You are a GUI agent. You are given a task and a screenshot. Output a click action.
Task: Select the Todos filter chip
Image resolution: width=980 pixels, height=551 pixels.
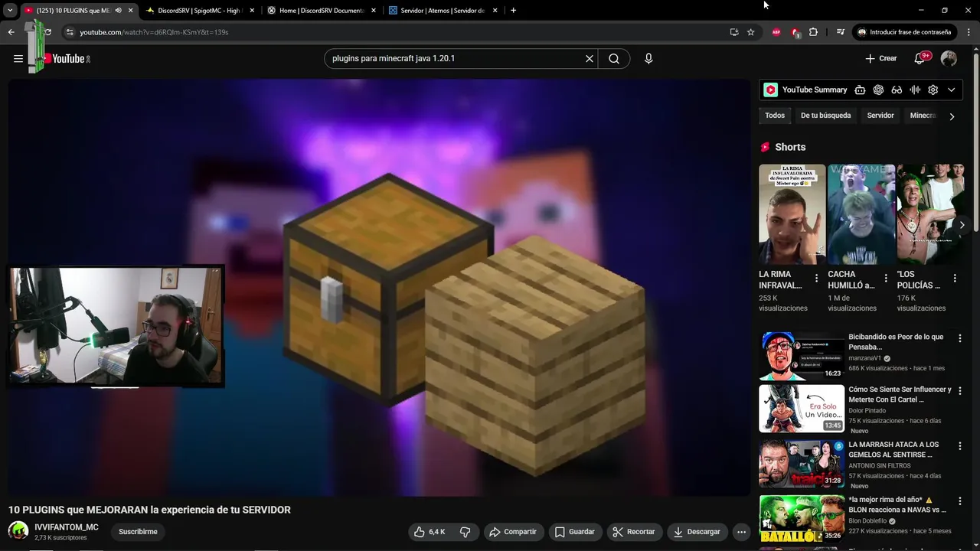pyautogui.click(x=775, y=116)
